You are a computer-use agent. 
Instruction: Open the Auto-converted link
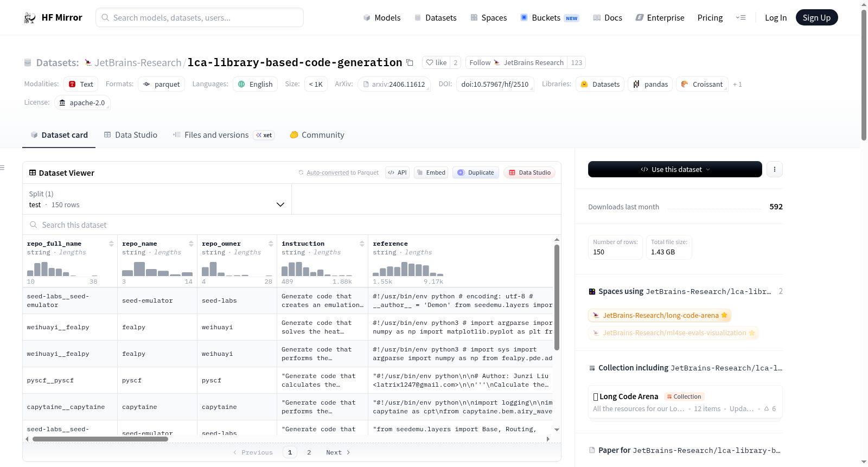coord(328,172)
